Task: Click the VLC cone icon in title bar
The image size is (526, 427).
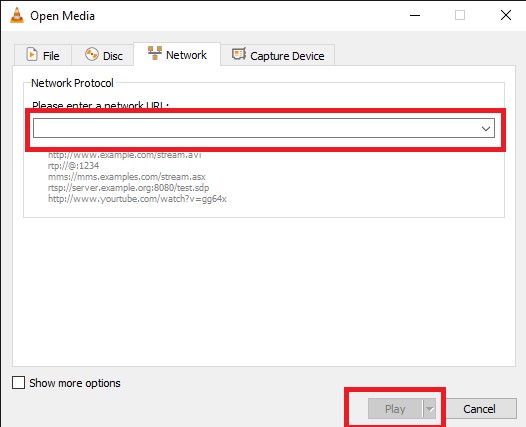Action: 17,15
